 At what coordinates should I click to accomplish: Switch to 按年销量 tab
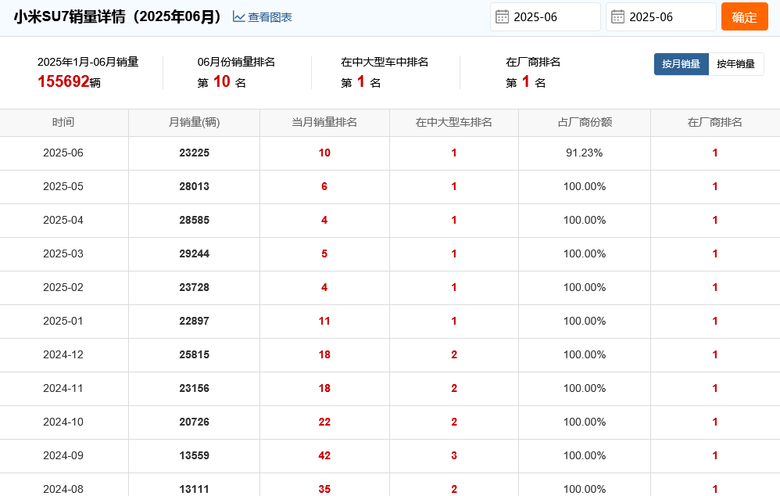coord(736,64)
